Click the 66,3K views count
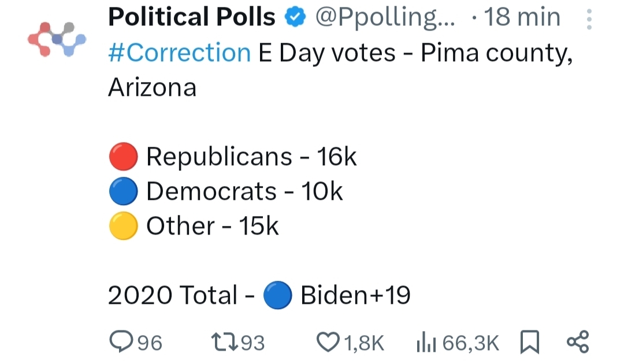This screenshot has width=624, height=364. [x=470, y=343]
